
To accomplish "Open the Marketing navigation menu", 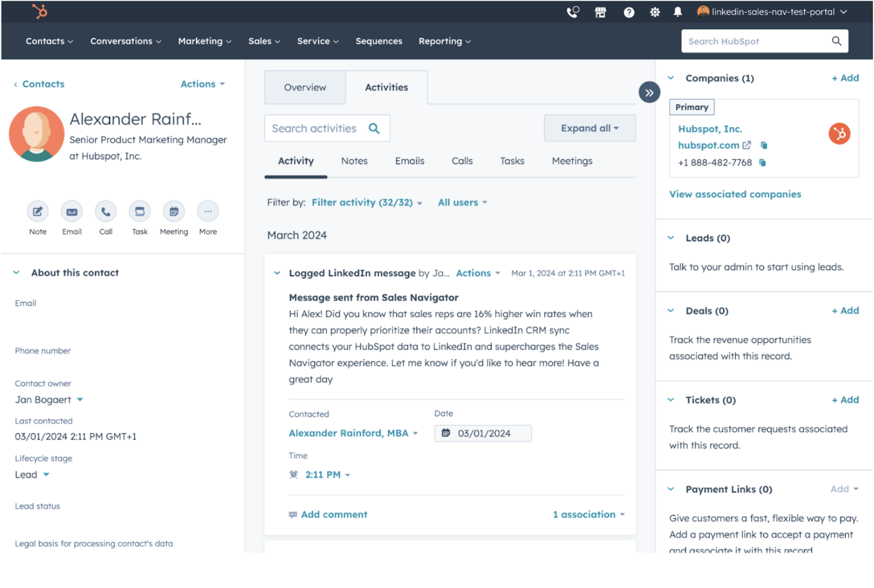I will pos(204,41).
